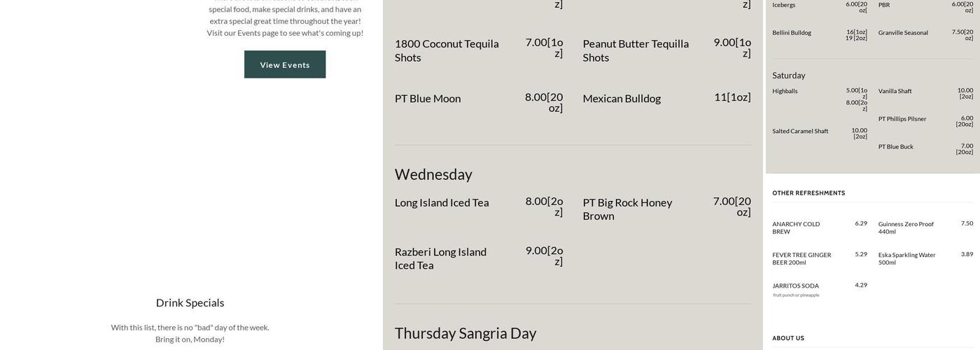Choose the Mexican Bulldog drink item
Screen dimensions: 980x350
pyautogui.click(x=622, y=99)
